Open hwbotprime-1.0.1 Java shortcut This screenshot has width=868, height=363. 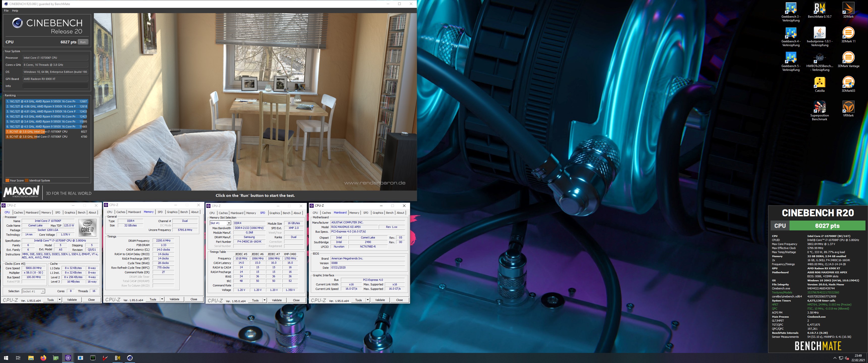820,37
